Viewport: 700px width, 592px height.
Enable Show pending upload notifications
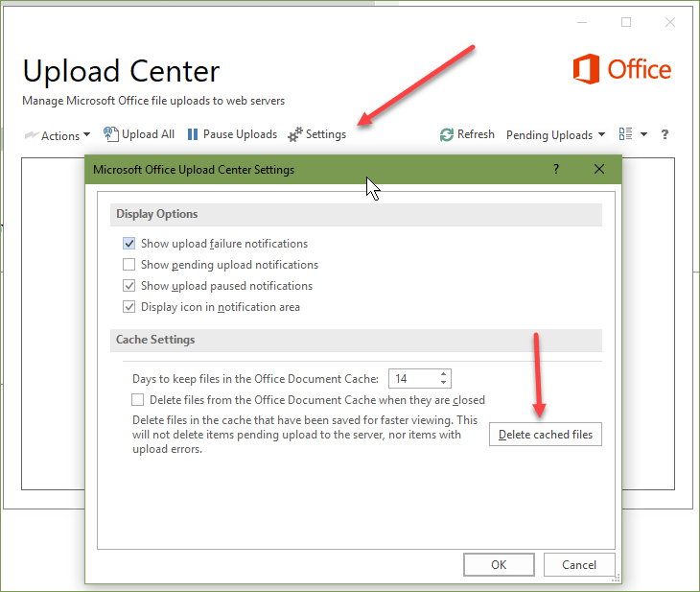[129, 265]
